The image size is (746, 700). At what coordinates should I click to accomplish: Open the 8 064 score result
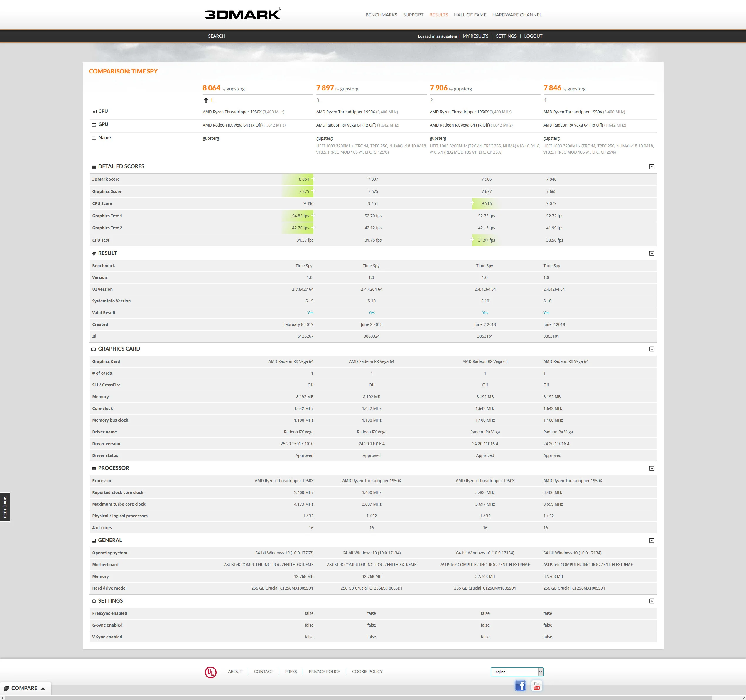(211, 88)
